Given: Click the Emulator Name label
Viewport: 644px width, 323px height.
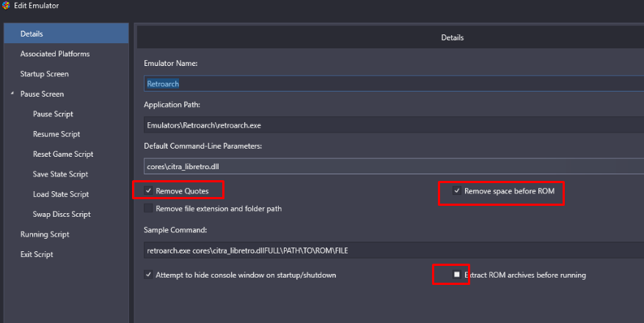Looking at the screenshot, I should [170, 64].
